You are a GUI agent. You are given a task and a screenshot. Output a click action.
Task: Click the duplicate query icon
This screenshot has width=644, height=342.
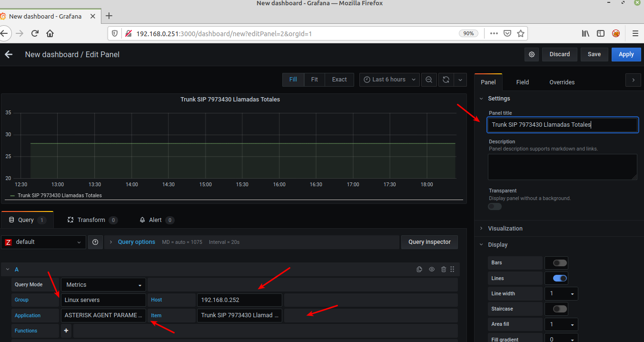tap(419, 269)
